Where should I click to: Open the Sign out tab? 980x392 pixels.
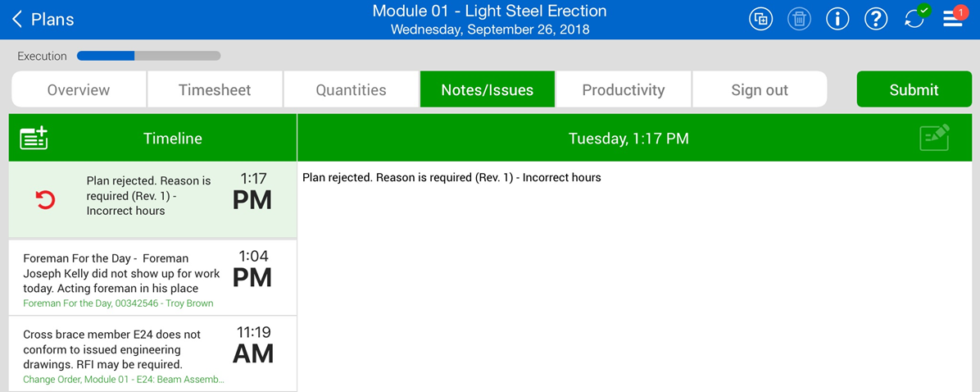(760, 90)
